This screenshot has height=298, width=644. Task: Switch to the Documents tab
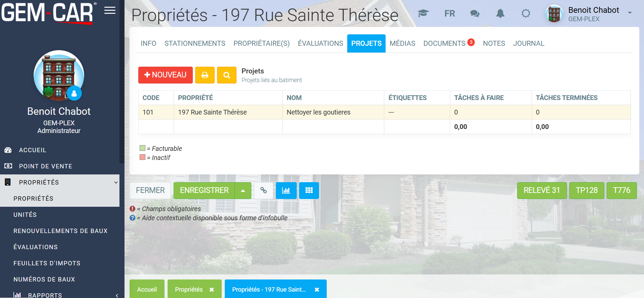pos(444,43)
